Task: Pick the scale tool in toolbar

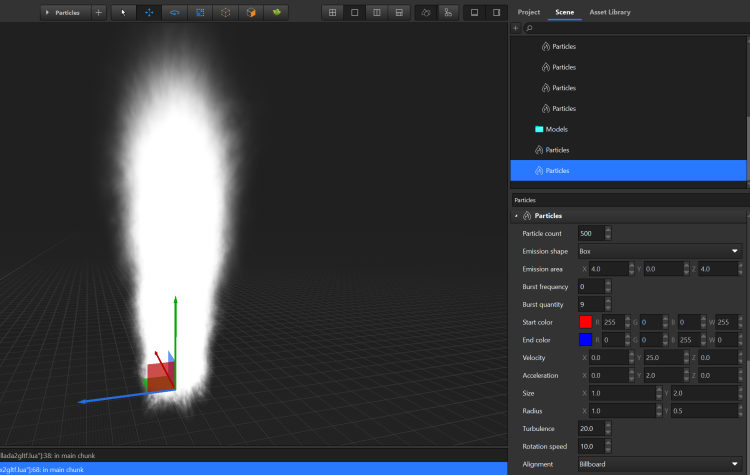Action: [x=200, y=13]
